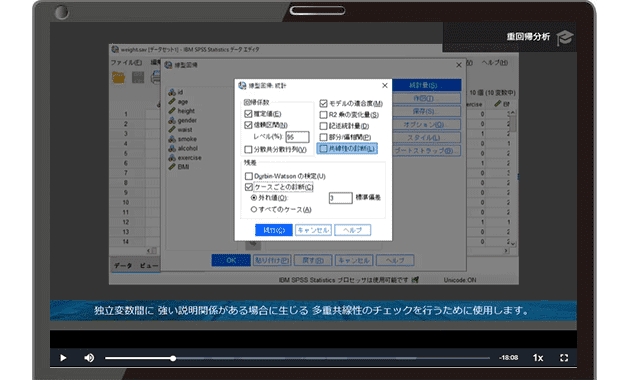Click 続行 button in statistics dialog
Image resolution: width=630 pixels, height=380 pixels.
coord(274,230)
